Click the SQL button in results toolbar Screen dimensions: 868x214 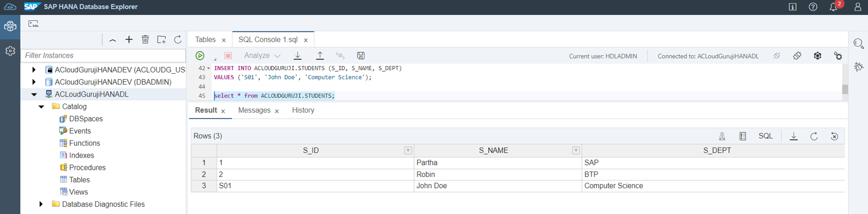(765, 136)
